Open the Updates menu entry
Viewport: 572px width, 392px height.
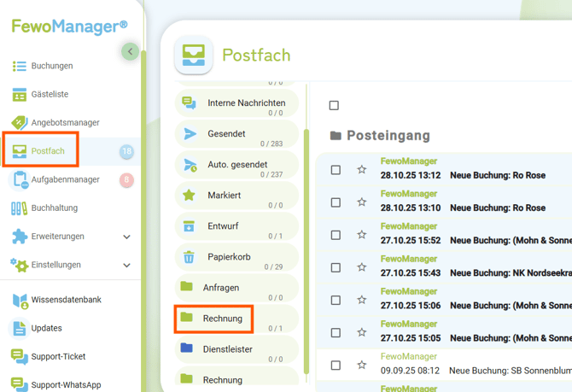point(47,328)
